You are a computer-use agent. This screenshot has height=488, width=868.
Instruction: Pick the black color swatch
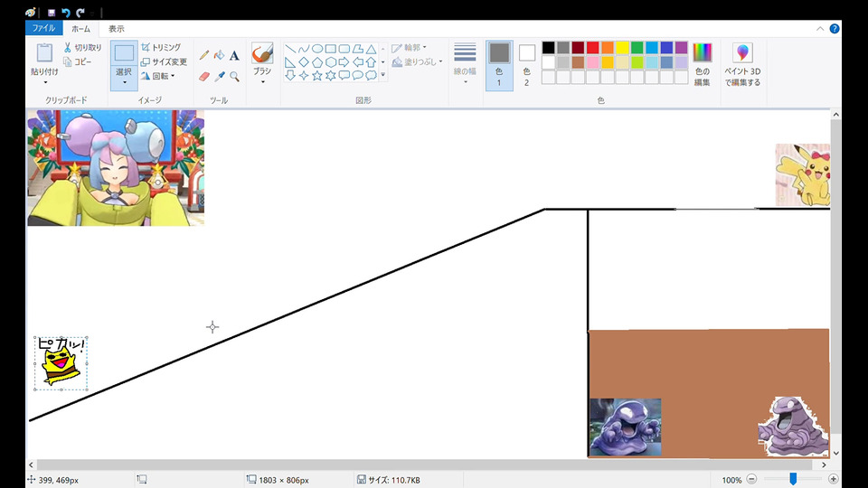click(548, 48)
